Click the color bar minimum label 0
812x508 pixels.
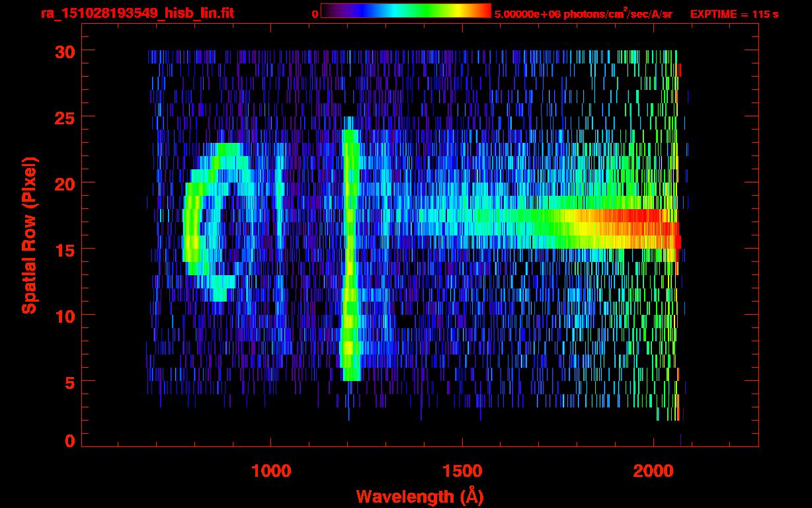(x=315, y=14)
